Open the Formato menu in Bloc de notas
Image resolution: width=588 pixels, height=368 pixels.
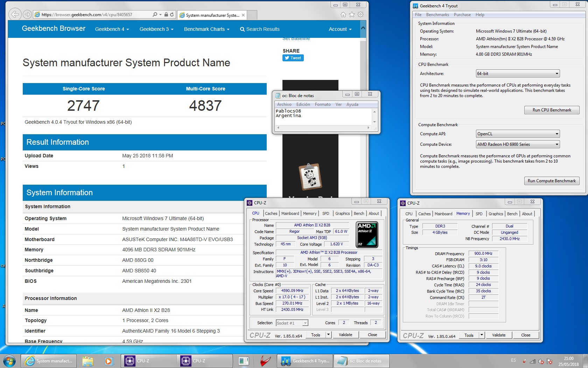click(323, 104)
